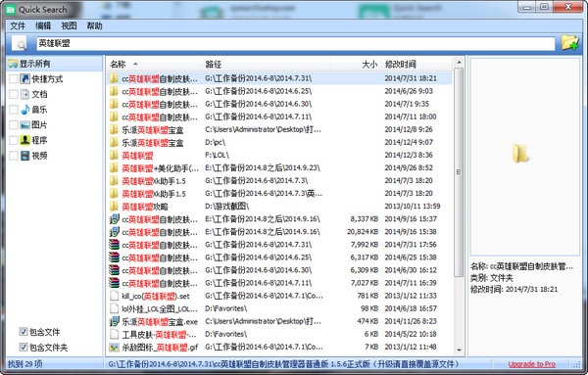
Task: Click the 音乐 music note icon
Action: pos(25,110)
